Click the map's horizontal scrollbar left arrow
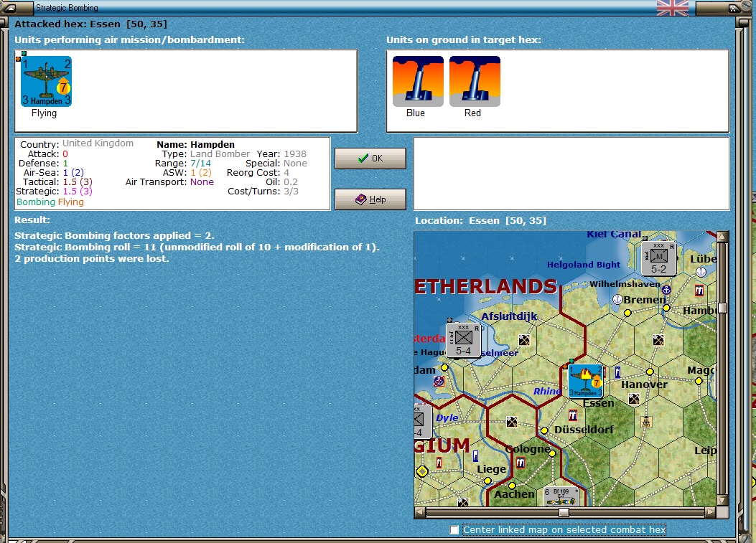Image resolution: width=756 pixels, height=543 pixels. (420, 511)
